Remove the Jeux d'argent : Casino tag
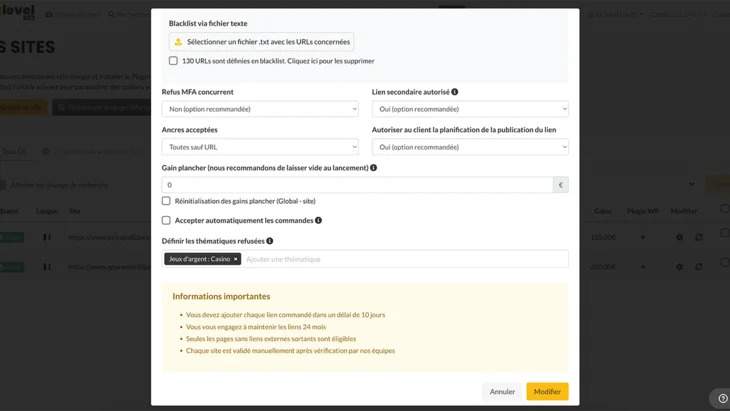Screen dimensions: 730x411 pos(236,259)
